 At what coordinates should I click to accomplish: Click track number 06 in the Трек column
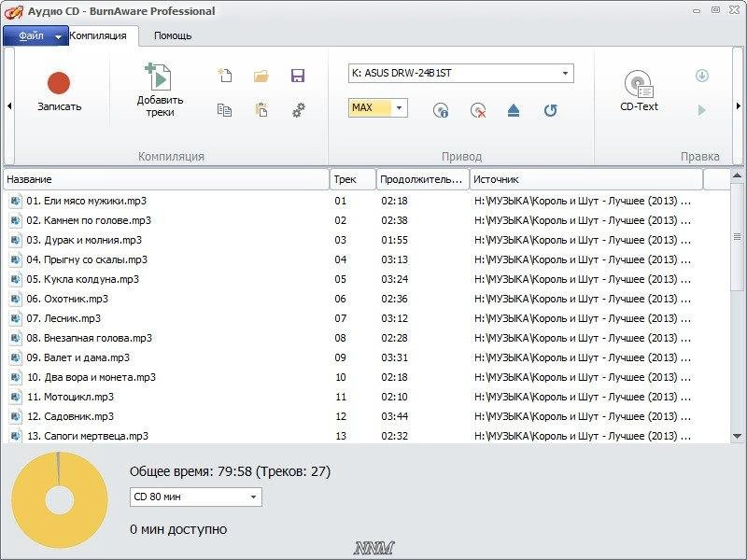[x=340, y=299]
